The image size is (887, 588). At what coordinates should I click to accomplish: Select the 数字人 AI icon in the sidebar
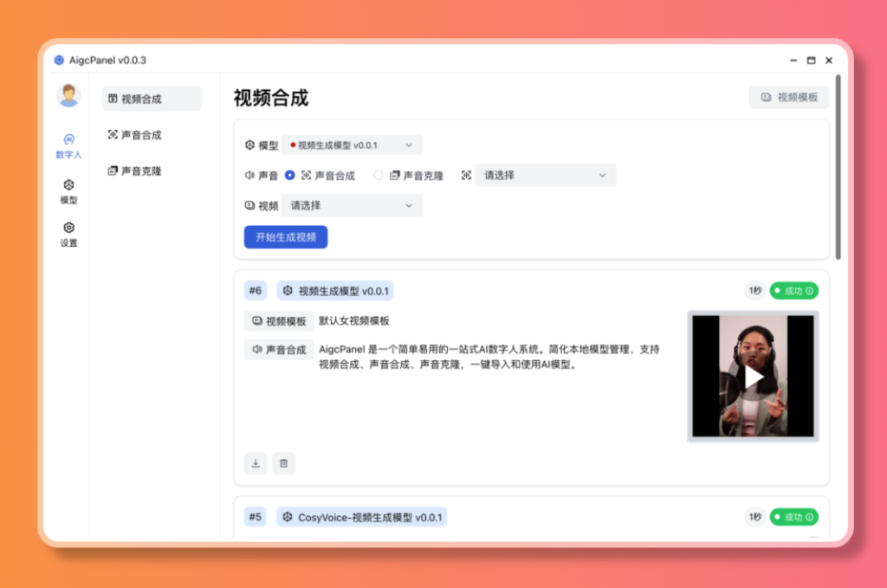click(69, 139)
